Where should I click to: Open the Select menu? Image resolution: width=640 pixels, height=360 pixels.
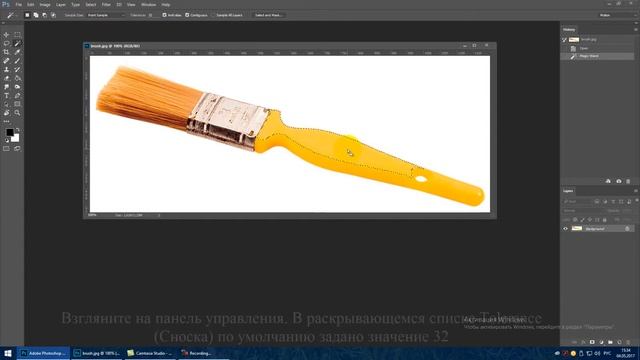tap(91, 4)
